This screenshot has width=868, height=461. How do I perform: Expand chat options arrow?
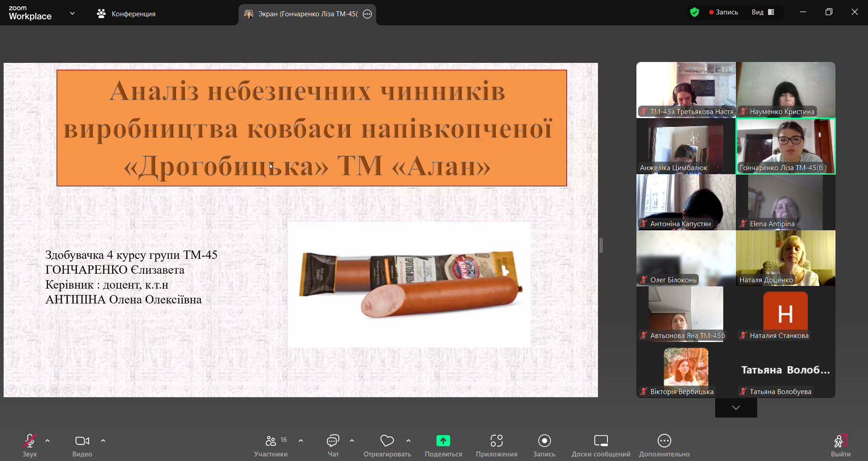point(352,441)
